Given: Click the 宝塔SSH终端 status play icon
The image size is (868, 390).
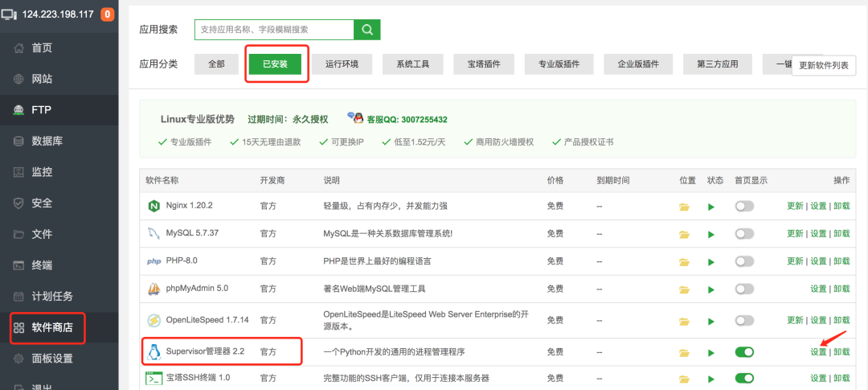Looking at the screenshot, I should (x=711, y=380).
